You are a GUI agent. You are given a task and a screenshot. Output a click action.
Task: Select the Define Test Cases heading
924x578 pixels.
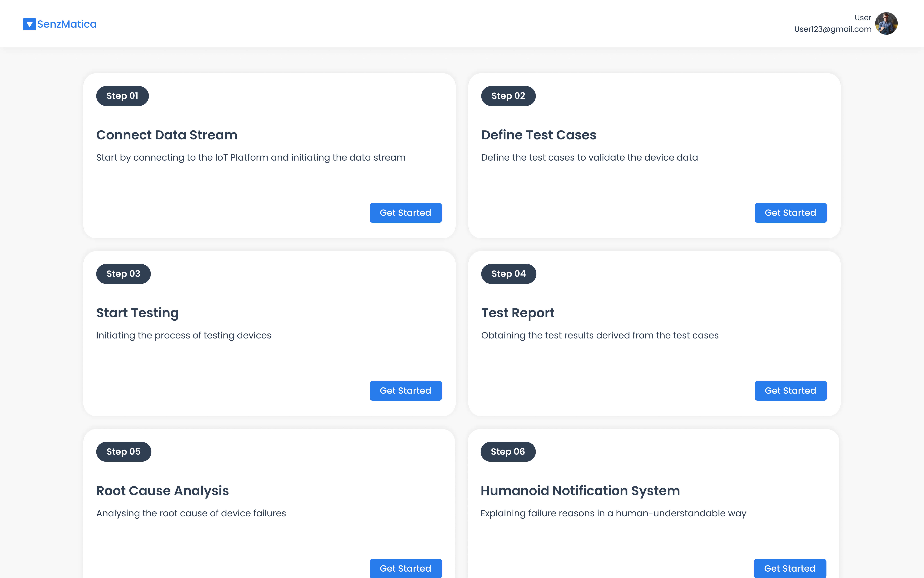click(x=539, y=135)
